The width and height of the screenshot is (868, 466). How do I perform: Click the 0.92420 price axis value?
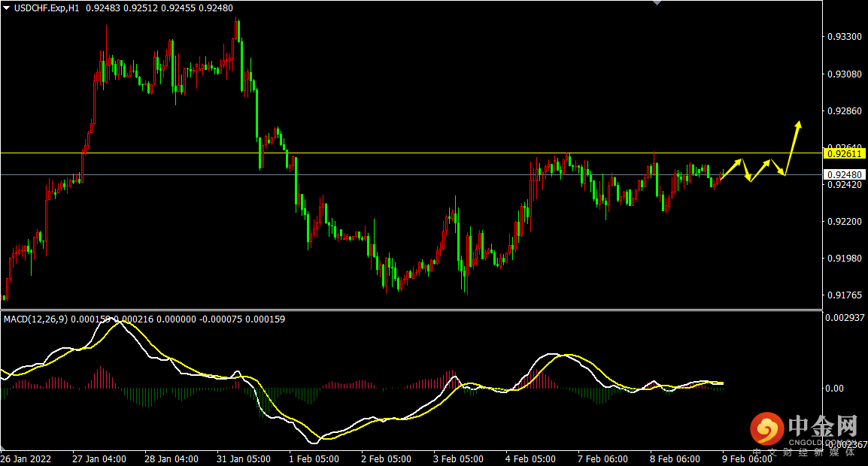pos(844,184)
